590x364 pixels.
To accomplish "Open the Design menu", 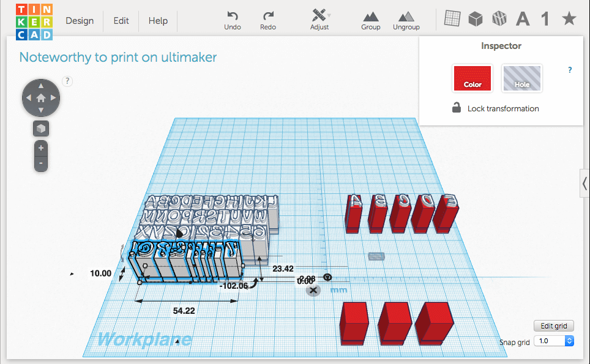I will [80, 21].
